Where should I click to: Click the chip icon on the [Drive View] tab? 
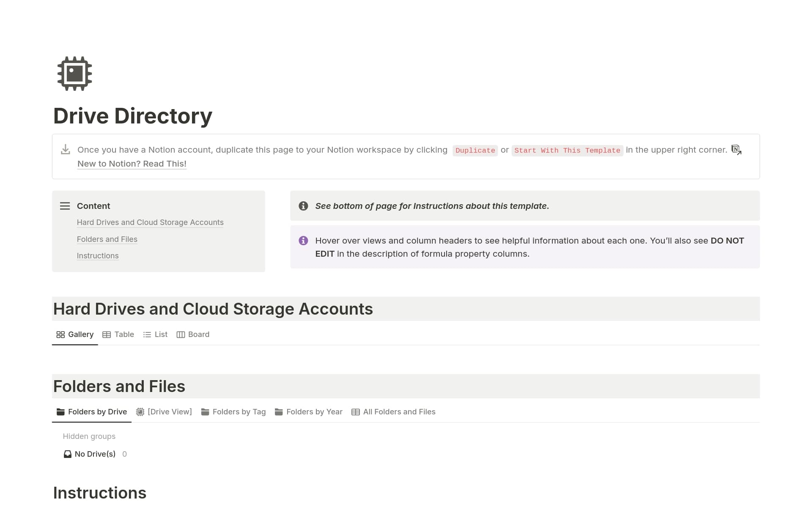click(x=140, y=411)
